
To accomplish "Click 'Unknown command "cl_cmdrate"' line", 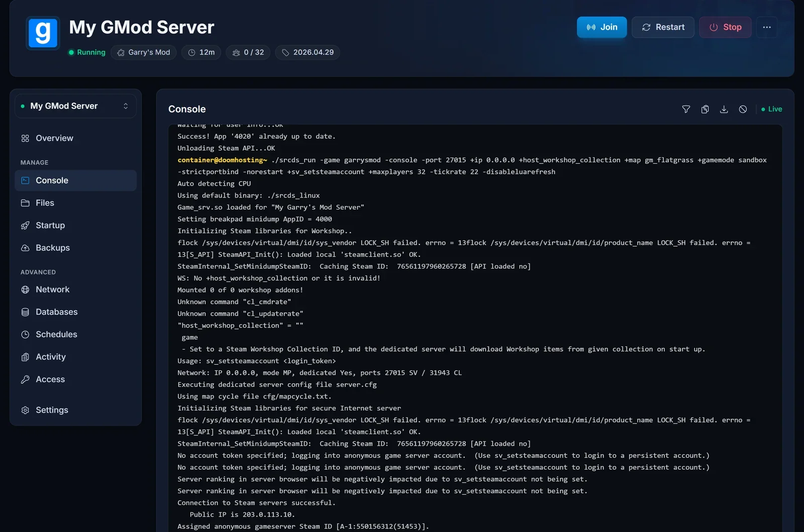I will [x=234, y=302].
